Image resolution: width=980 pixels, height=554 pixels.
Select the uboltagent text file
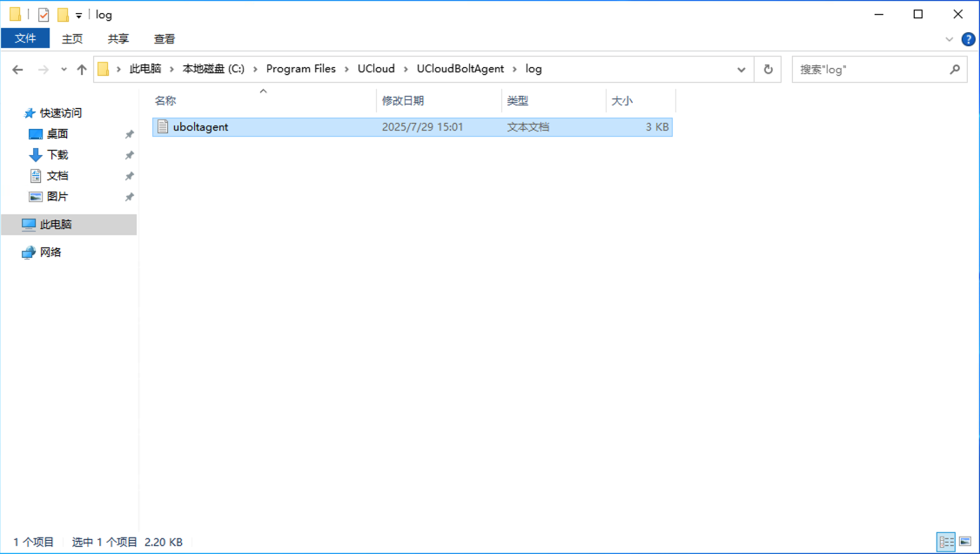200,127
